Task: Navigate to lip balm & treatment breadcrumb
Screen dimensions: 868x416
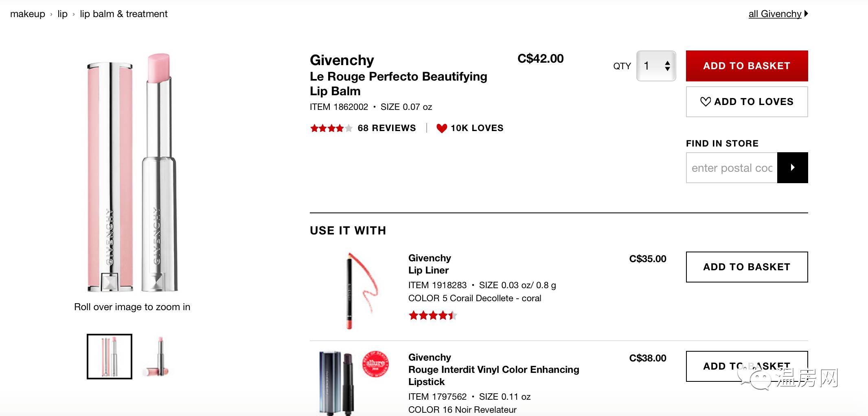Action: (123, 14)
